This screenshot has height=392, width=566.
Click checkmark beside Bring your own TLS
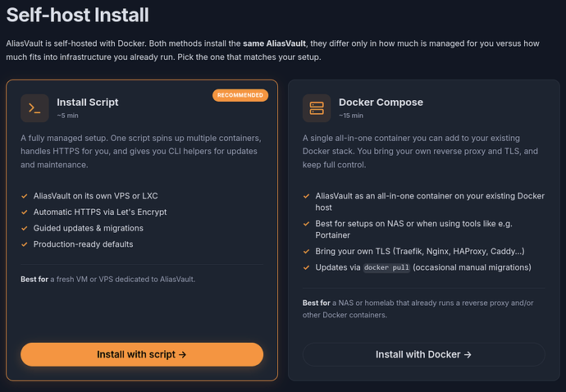[307, 251]
